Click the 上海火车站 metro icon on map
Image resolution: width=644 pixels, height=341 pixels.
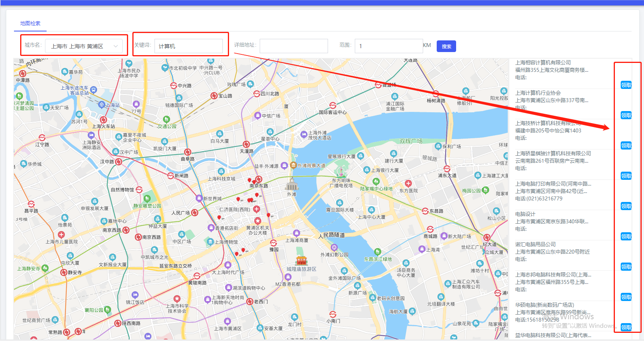(103, 120)
